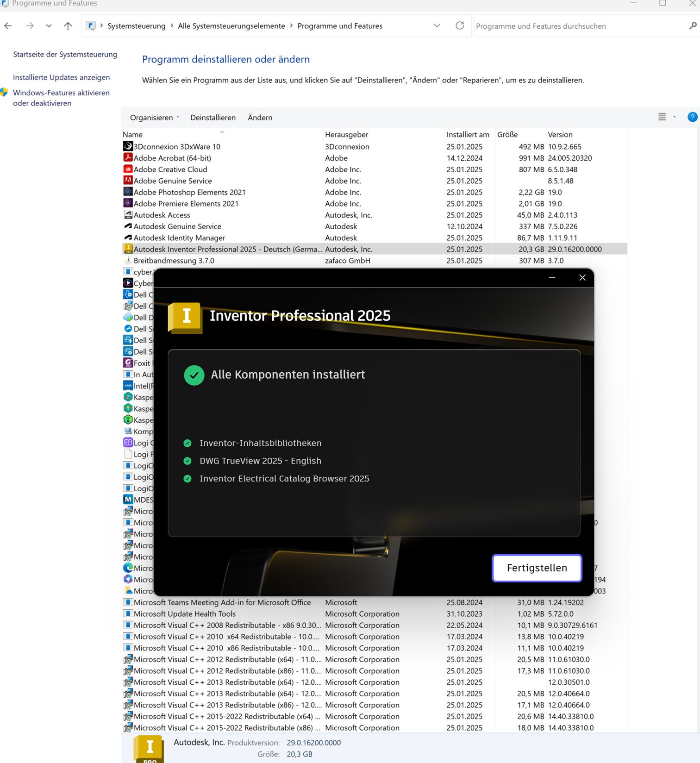Image resolution: width=700 pixels, height=763 pixels.
Task: Select the zafaco GmbH publisher cell
Action: coord(348,261)
